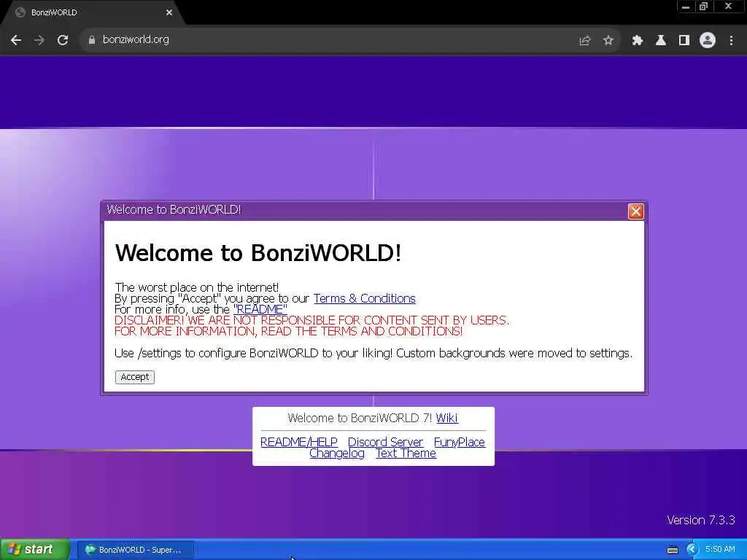Close the Welcome to BonziWORLD dialog
The width and height of the screenshot is (747, 560).
(635, 211)
